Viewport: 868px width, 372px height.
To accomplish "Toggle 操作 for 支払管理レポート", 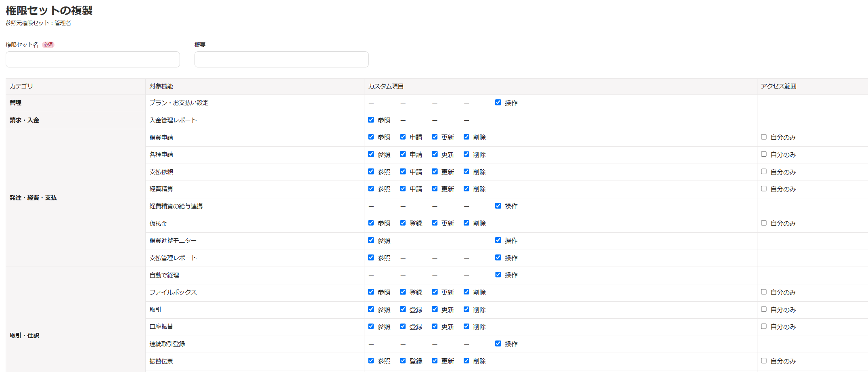I will [498, 258].
